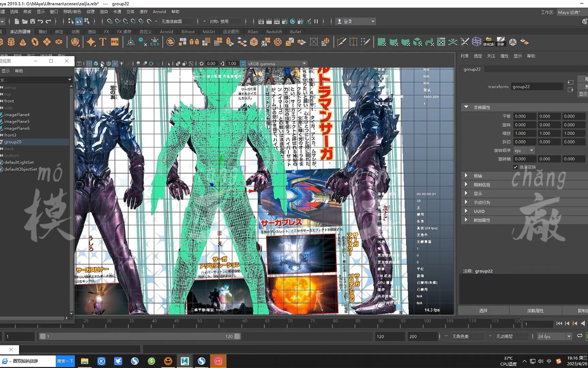
Task: Click the 选择 button in Attribute Editor
Action: pos(483,311)
